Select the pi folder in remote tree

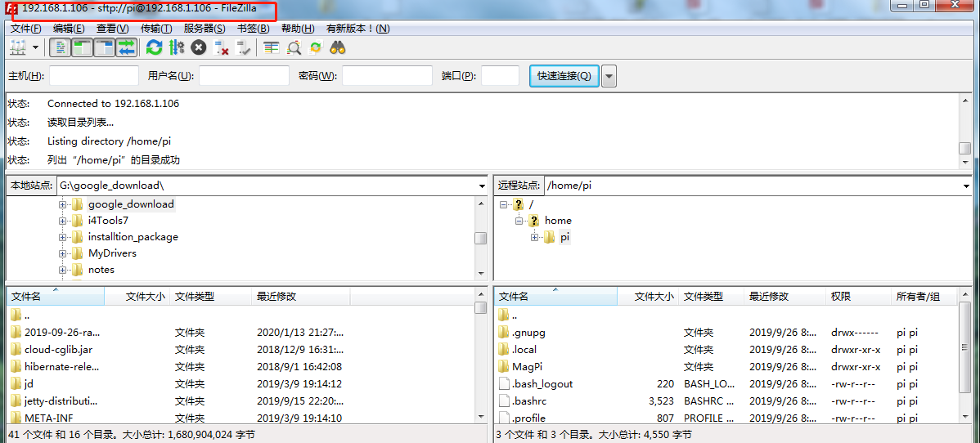564,237
